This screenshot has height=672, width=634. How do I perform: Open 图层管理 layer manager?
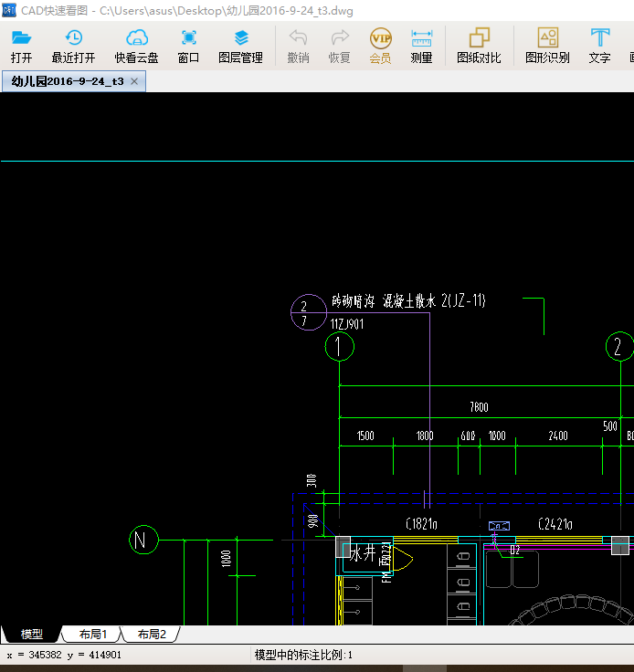tap(241, 46)
